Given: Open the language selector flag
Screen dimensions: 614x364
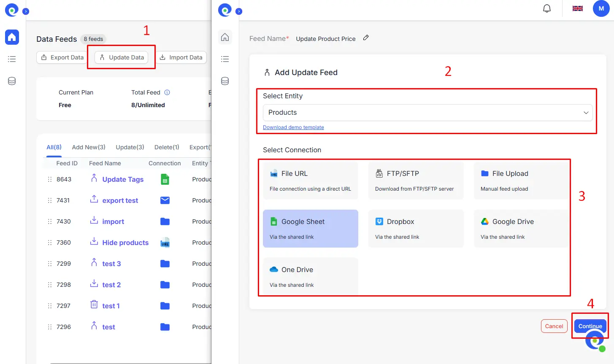Looking at the screenshot, I should pyautogui.click(x=577, y=8).
